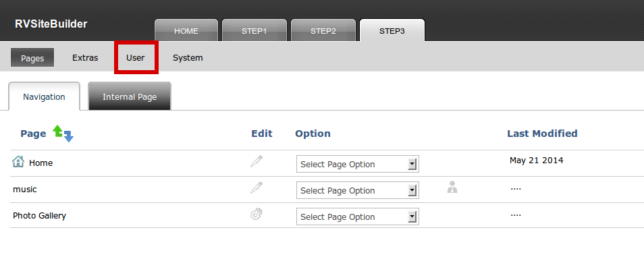Click the blue down arrow reorder icon

[x=68, y=136]
